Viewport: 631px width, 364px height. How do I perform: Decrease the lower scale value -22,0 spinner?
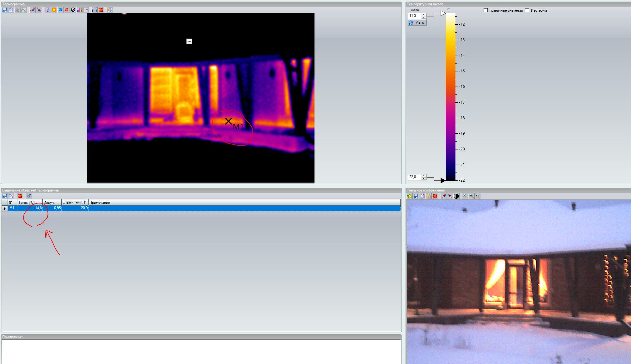pos(424,179)
